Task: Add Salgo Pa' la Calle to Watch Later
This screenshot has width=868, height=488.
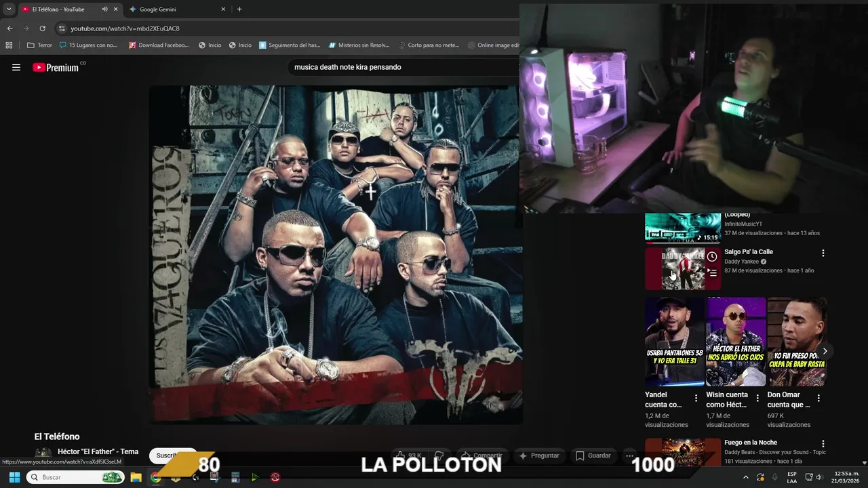Action: [712, 257]
